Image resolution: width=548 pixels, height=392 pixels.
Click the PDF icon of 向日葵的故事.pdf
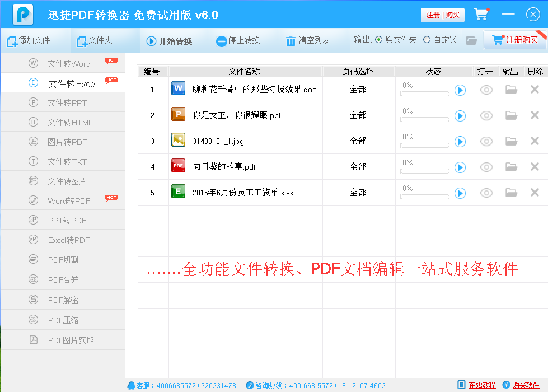pos(178,166)
